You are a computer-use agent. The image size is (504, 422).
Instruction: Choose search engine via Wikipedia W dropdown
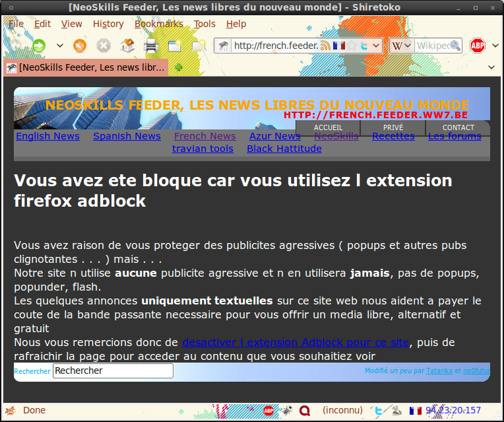pos(401,46)
